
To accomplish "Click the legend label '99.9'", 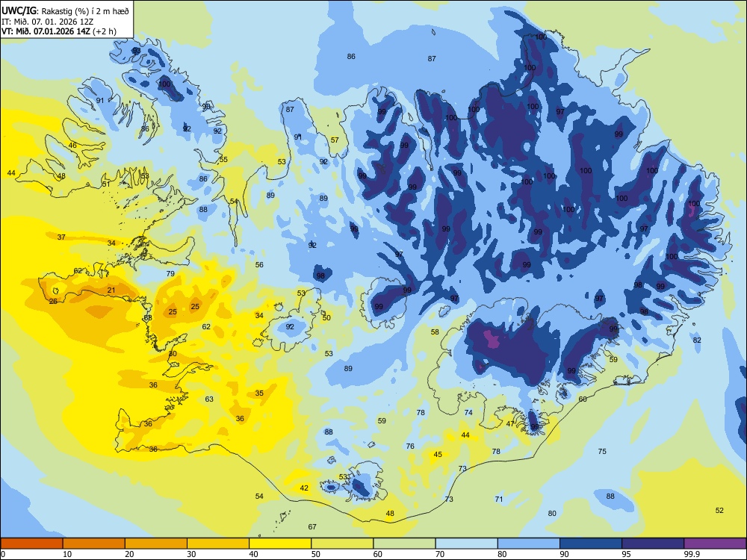I will click(692, 554).
